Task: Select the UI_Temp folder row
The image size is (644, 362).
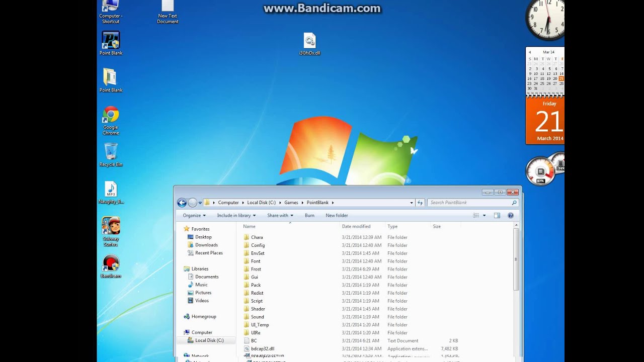Action: 351,325
